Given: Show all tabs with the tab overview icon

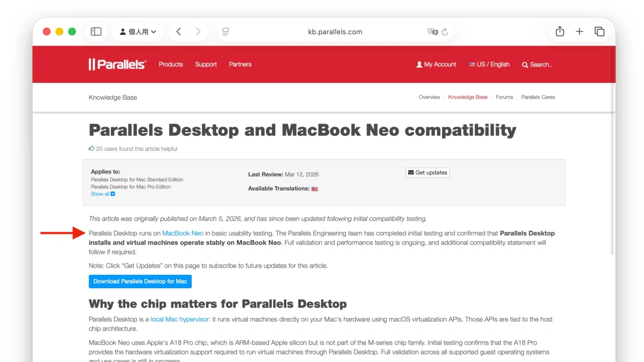Looking at the screenshot, I should 599,31.
